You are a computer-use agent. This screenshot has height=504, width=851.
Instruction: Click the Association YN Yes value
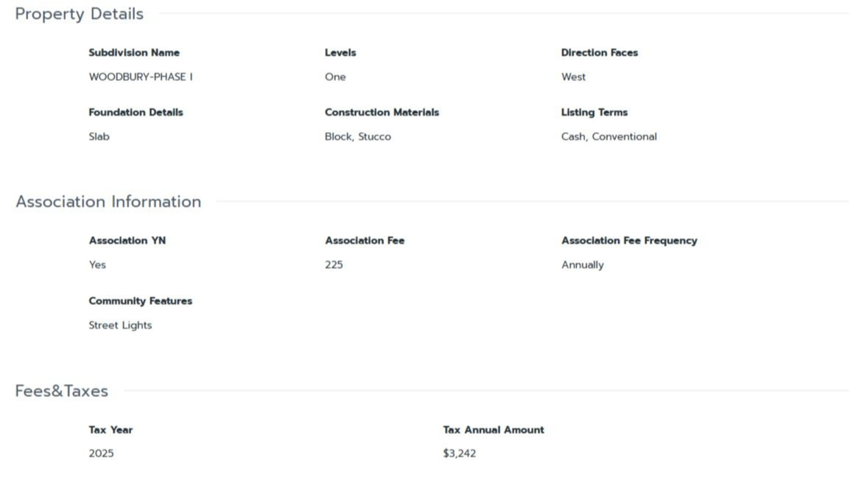(97, 265)
